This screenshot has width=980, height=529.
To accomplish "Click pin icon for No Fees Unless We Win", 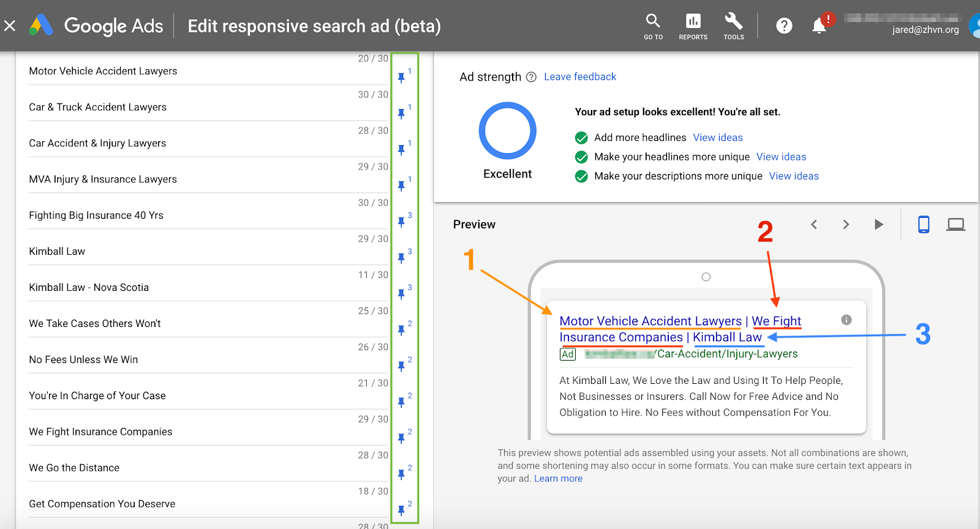I will point(401,367).
